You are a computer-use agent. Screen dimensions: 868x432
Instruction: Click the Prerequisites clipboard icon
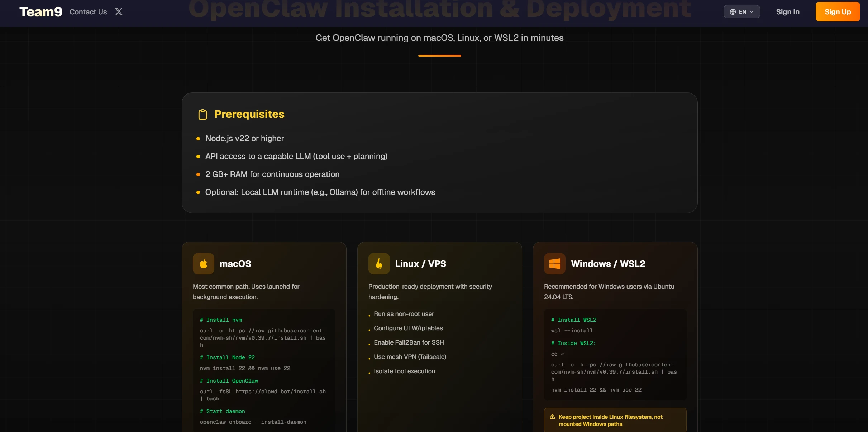202,114
